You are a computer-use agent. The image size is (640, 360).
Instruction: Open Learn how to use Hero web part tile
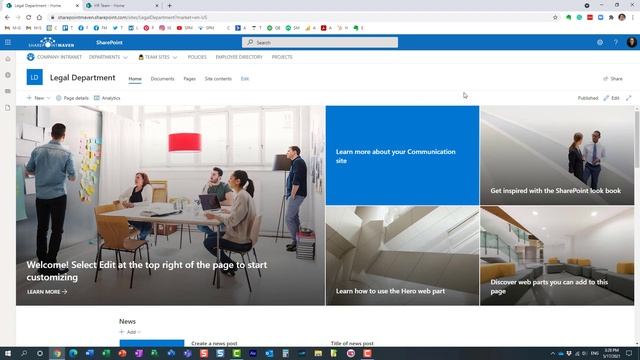(402, 256)
